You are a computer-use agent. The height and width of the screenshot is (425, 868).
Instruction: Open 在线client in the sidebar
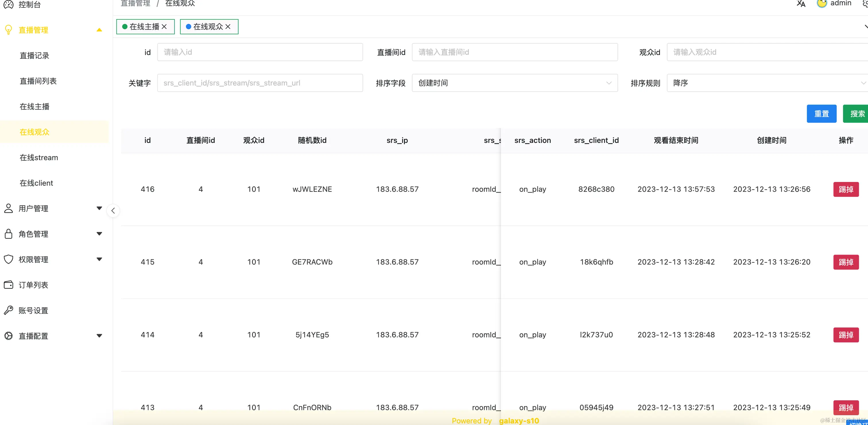pyautogui.click(x=36, y=183)
